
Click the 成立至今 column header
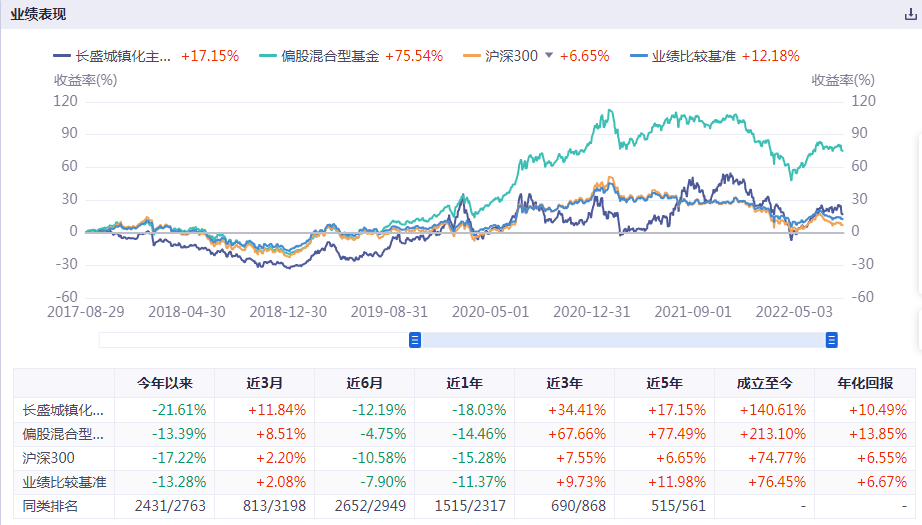point(764,383)
